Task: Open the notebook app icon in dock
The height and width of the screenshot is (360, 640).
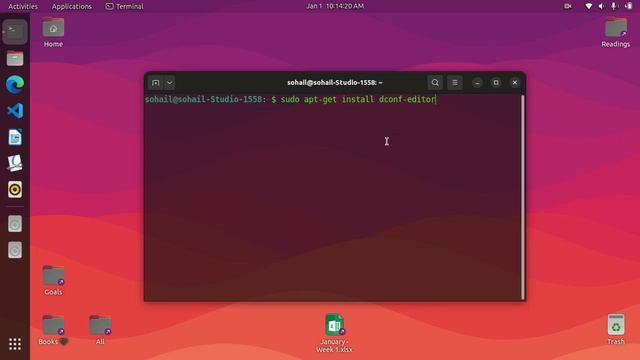Action: point(15,163)
